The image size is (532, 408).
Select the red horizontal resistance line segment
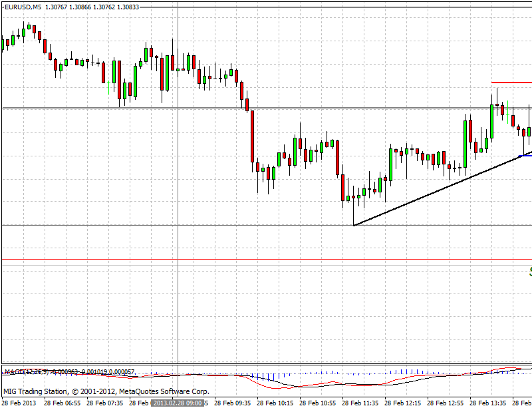point(511,83)
